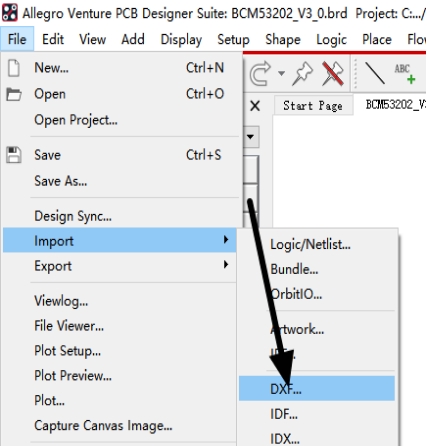427x446 pixels.
Task: Click the New file document icon
Action: (x=14, y=68)
